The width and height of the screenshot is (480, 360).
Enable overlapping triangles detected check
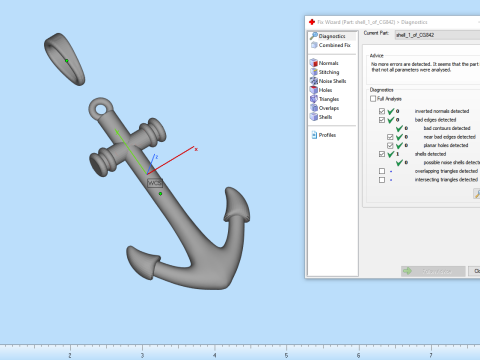pos(382,171)
